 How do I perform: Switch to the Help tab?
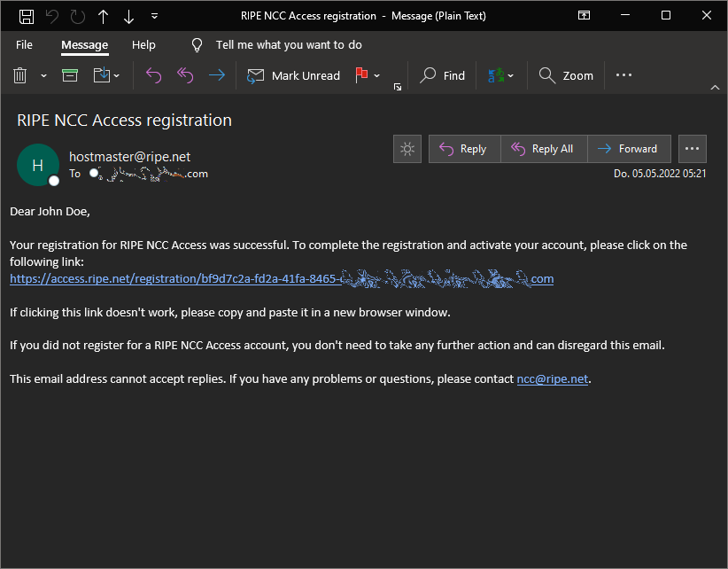(143, 45)
